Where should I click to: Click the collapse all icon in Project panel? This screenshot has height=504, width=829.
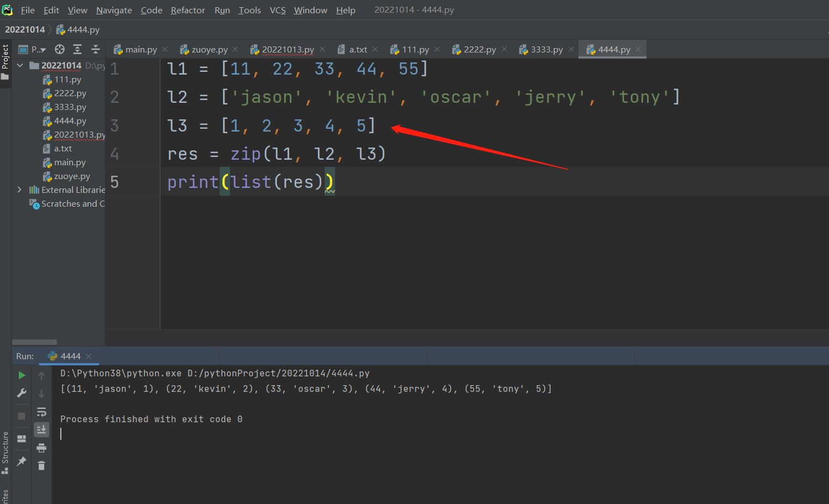click(96, 49)
